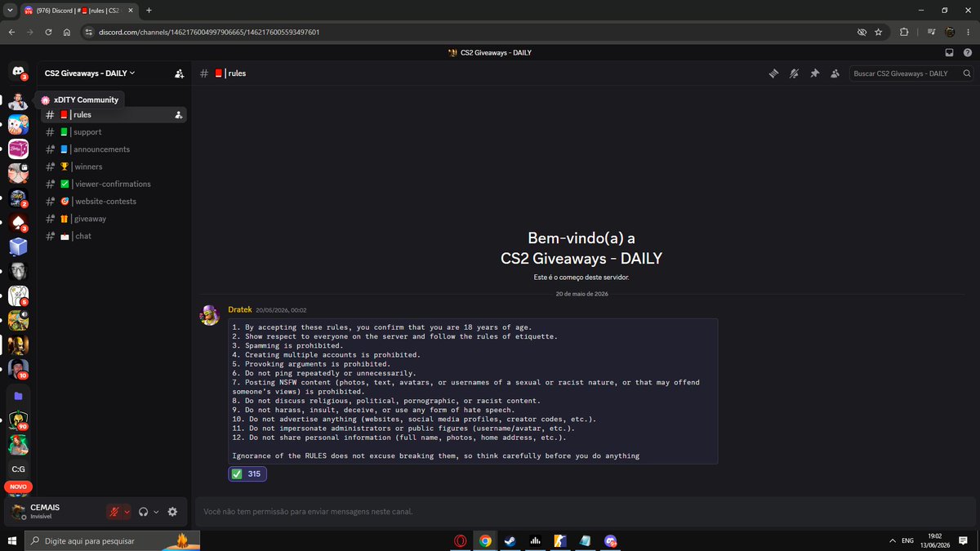The width and height of the screenshot is (980, 551).
Task: Open Opera from the taskbar
Action: [461, 540]
